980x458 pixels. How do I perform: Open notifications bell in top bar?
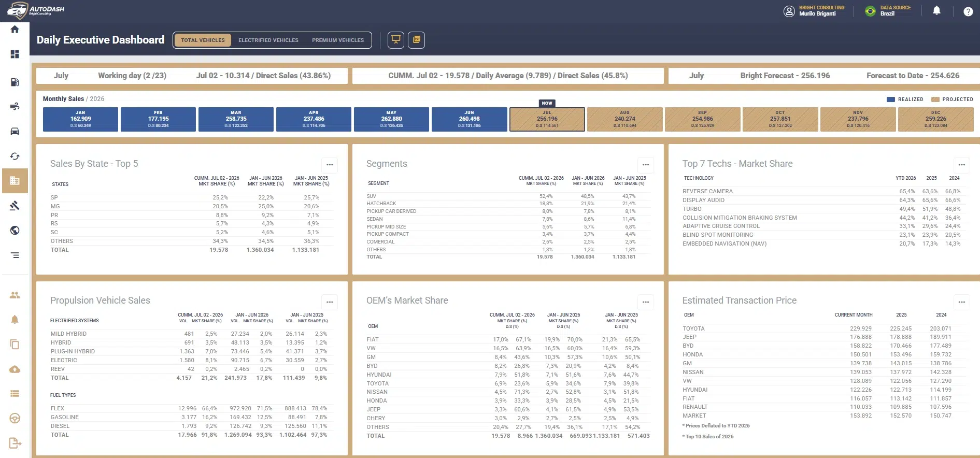936,10
